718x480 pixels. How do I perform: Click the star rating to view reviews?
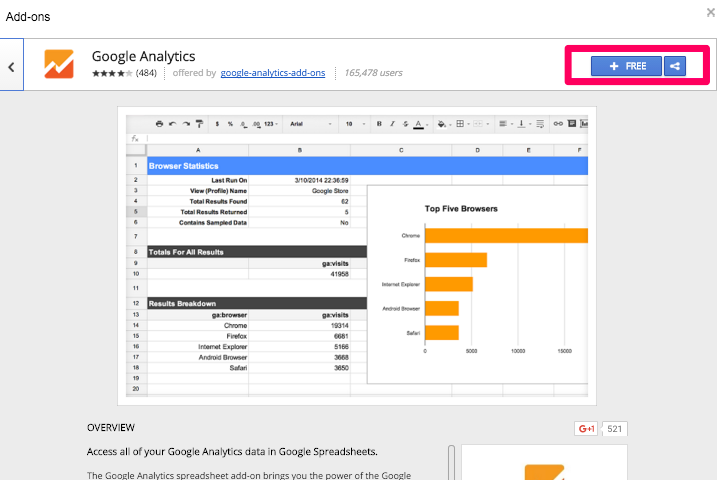111,73
